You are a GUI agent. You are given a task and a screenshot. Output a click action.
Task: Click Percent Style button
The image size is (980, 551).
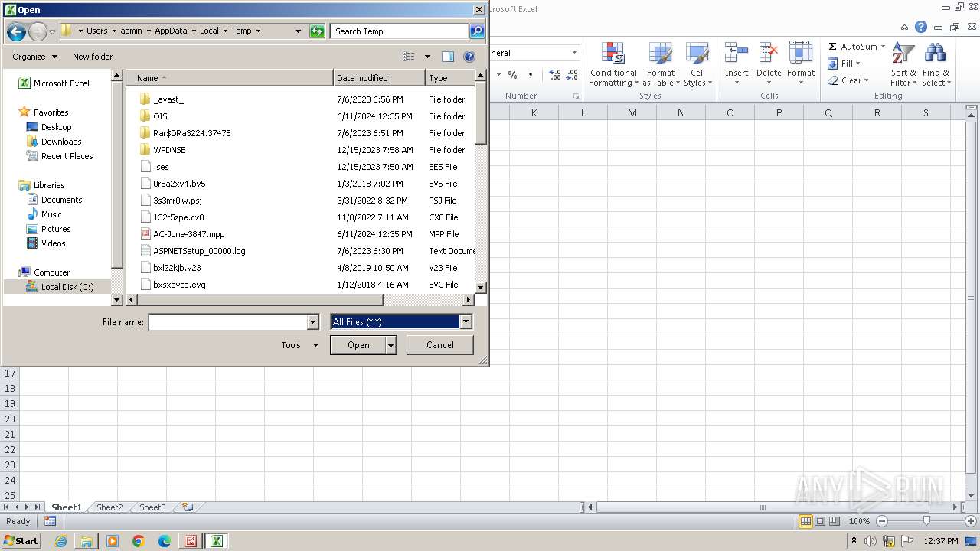point(512,75)
